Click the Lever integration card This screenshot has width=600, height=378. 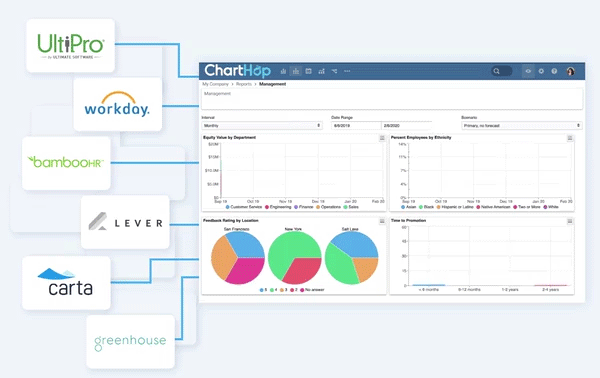tap(125, 222)
